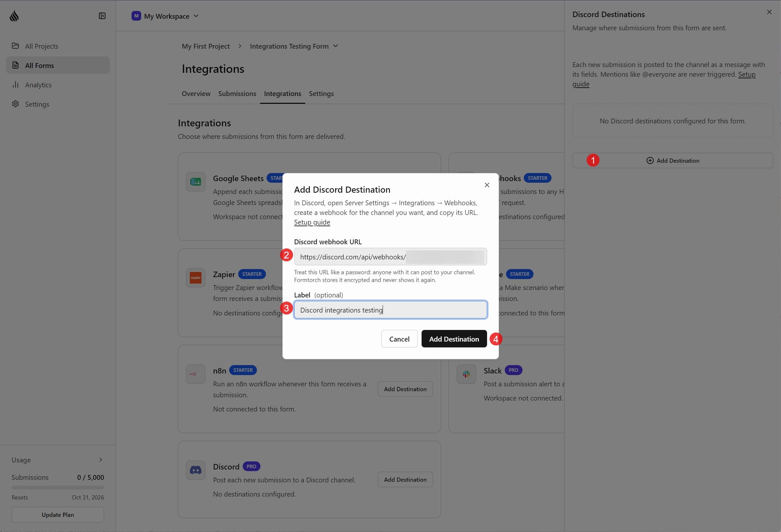781x532 pixels.
Task: Open the Setup guide link in dialog
Action: coord(312,222)
